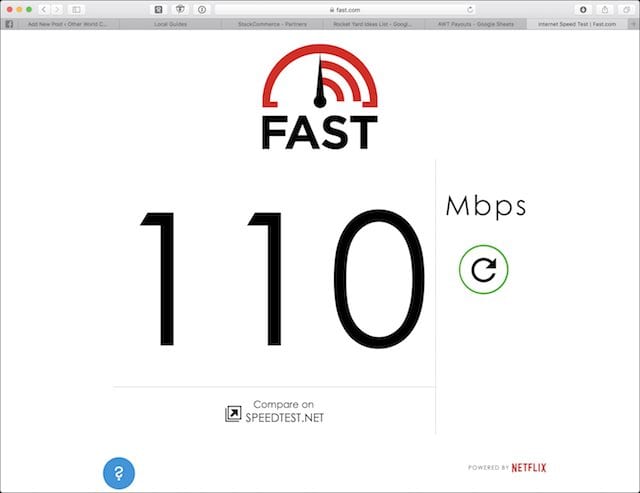640x493 pixels.
Task: Open the blue question mark help button
Action: (119, 473)
